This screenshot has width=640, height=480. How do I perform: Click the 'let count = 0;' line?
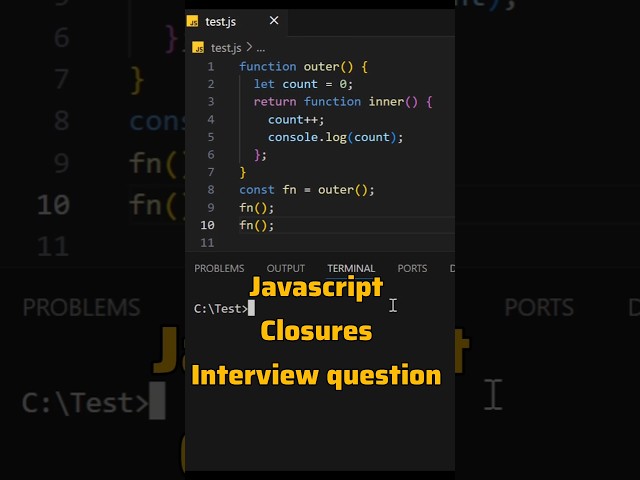[303, 84]
